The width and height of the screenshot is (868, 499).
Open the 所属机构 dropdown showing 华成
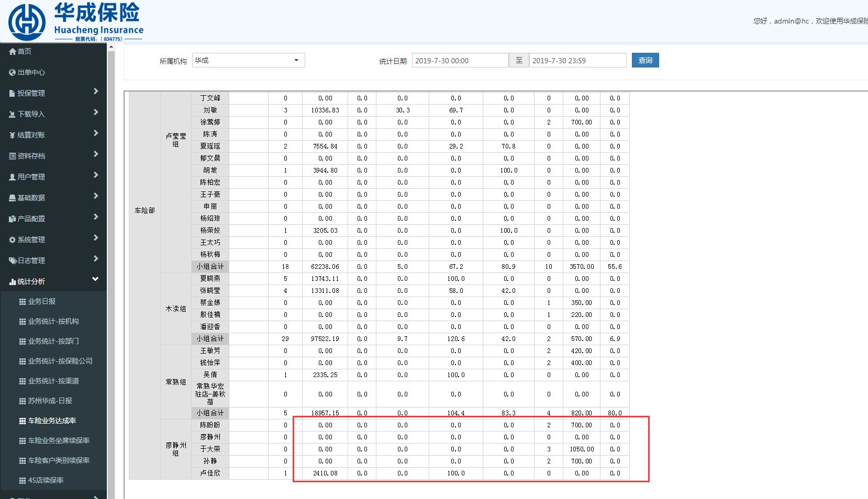click(x=249, y=60)
